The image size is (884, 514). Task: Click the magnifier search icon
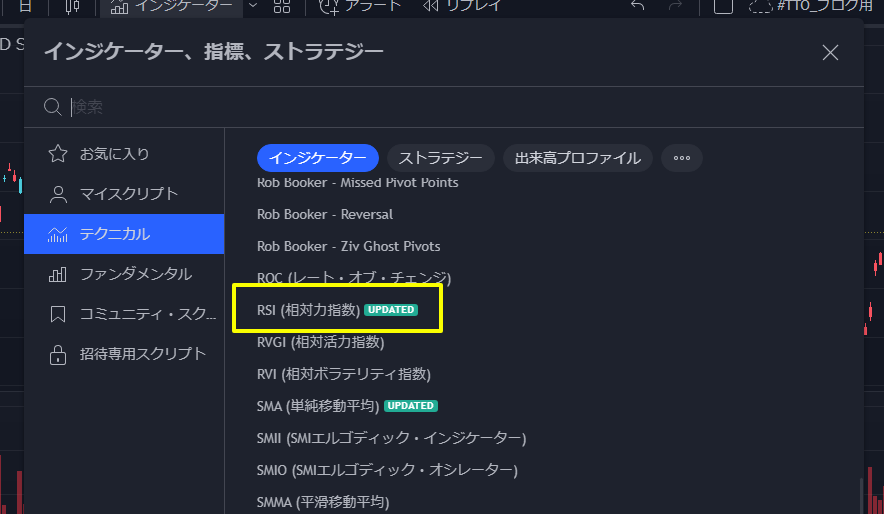pos(52,107)
